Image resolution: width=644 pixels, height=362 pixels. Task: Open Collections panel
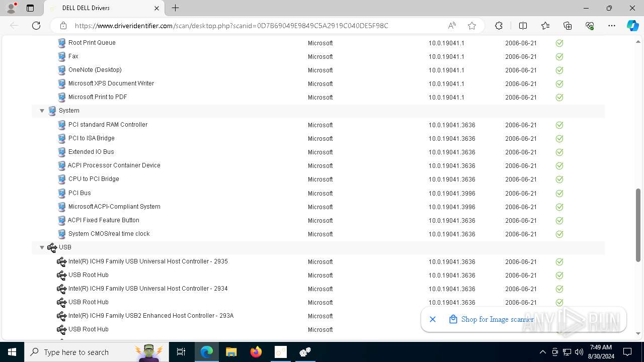568,26
